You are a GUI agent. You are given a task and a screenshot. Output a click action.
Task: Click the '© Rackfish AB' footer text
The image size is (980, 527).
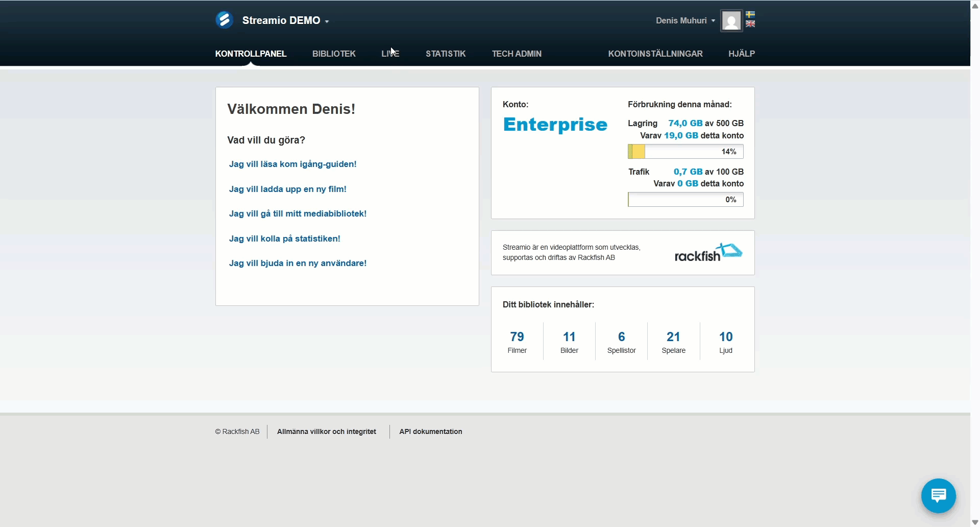(x=237, y=432)
